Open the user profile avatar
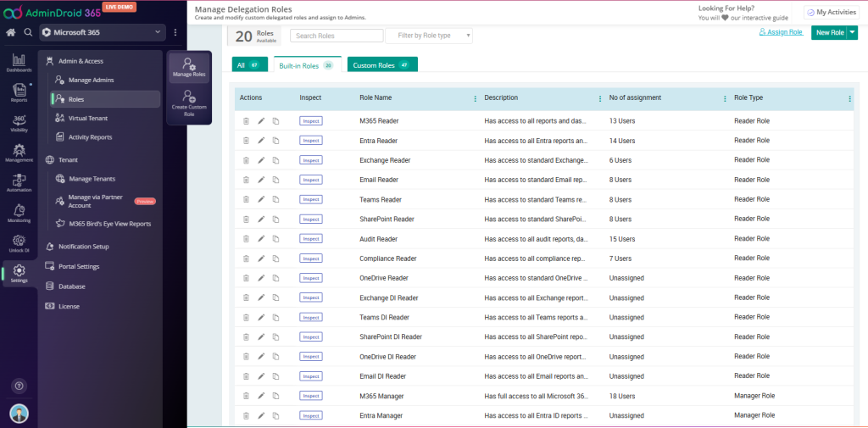The width and height of the screenshot is (868, 428). click(19, 414)
